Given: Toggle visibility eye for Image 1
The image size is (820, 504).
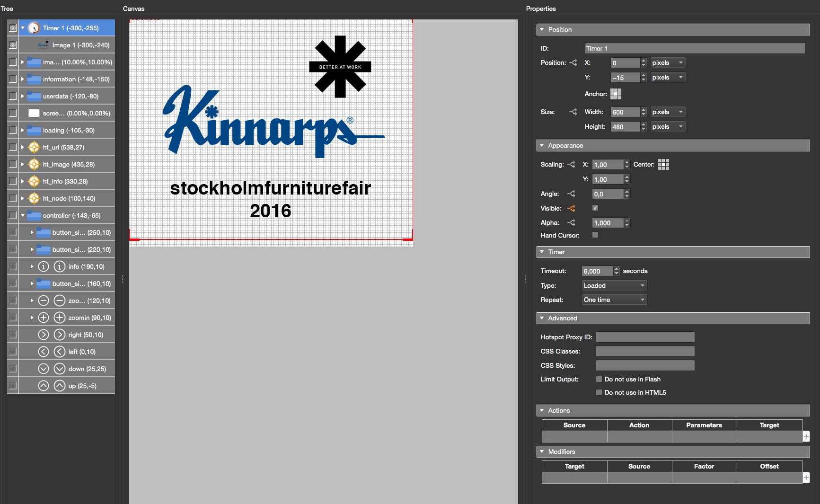Looking at the screenshot, I should tap(13, 45).
